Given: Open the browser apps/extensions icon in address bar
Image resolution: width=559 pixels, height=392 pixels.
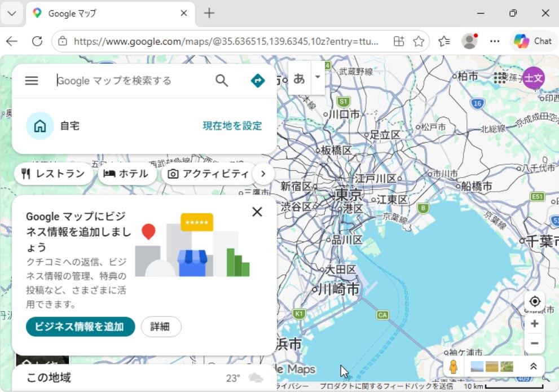Looking at the screenshot, I should coord(399,41).
